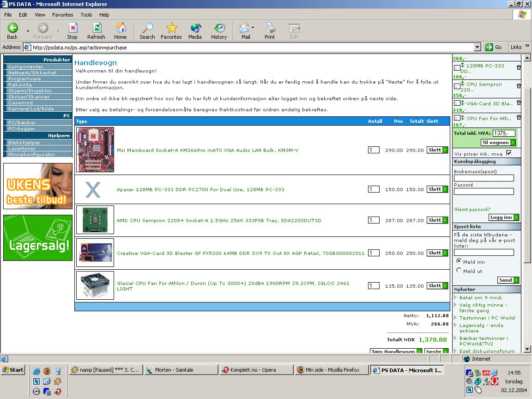The width and height of the screenshot is (532, 399).
Task: Remove the VGA-Card 3D Bla.. item via the sidebar trash icon
Action: coord(519,103)
